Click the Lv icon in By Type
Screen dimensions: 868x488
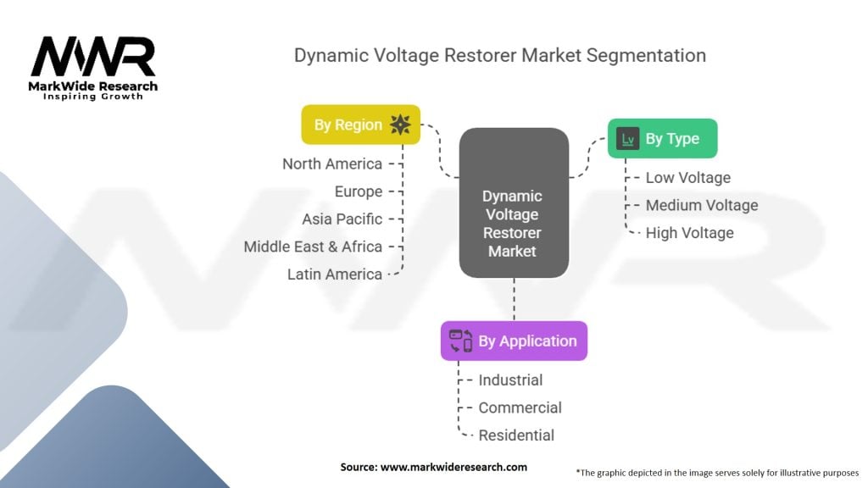pos(628,139)
